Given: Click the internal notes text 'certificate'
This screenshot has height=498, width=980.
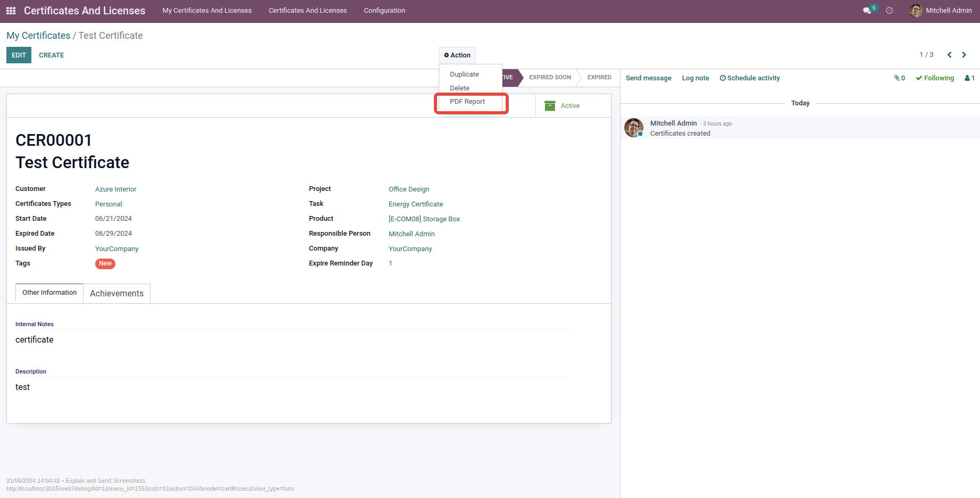Looking at the screenshot, I should [35, 340].
